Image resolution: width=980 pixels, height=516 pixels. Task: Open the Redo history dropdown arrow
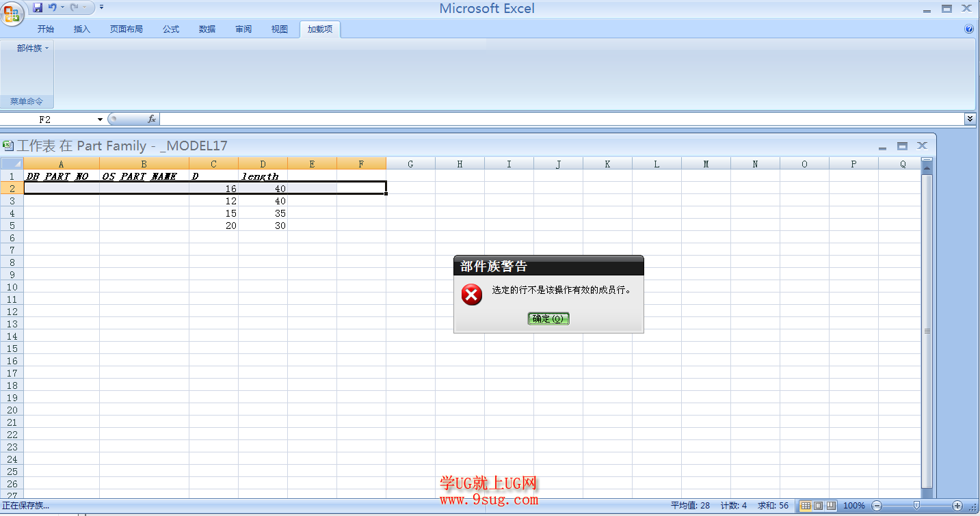[84, 8]
